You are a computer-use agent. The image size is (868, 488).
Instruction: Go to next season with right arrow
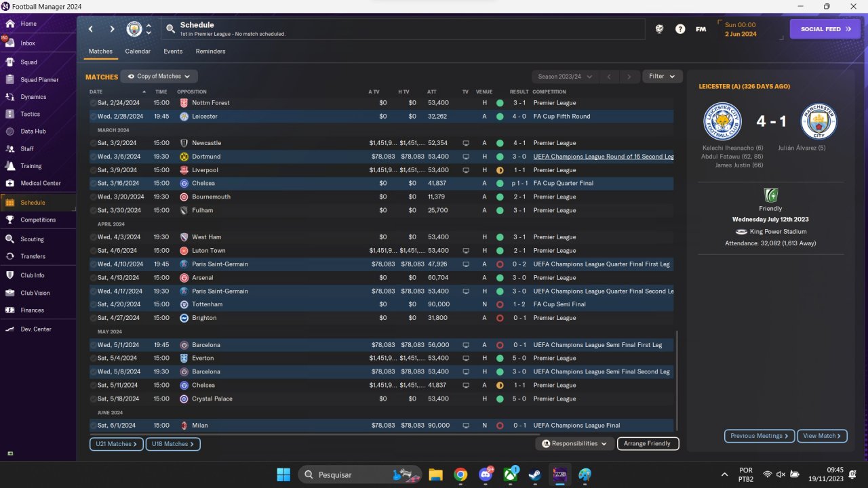[629, 77]
